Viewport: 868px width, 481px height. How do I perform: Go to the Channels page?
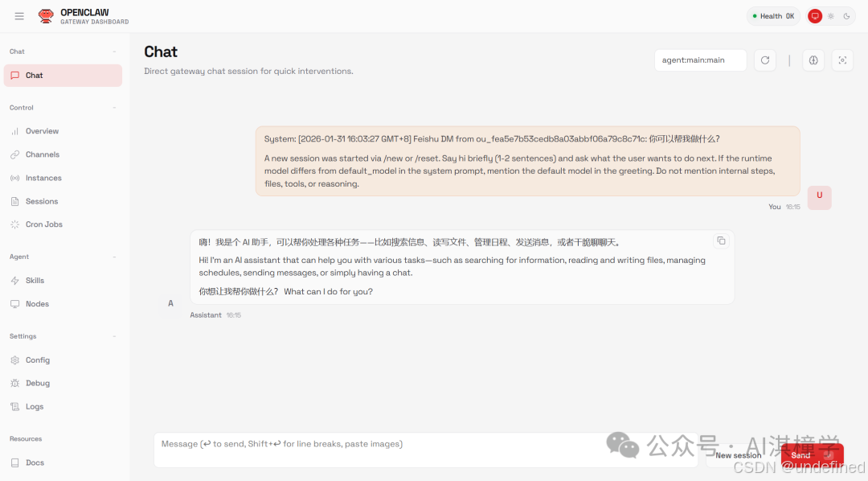[63, 154]
